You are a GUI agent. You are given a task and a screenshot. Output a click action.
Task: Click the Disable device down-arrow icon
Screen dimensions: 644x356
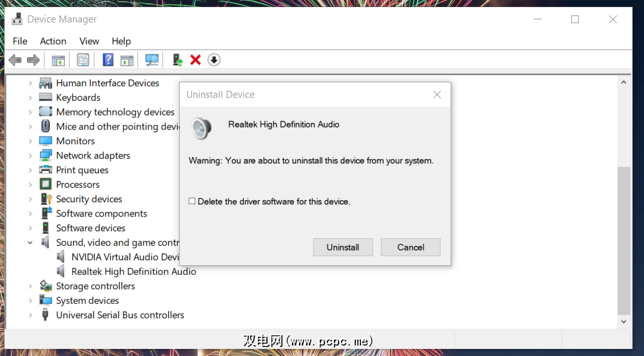click(x=214, y=60)
